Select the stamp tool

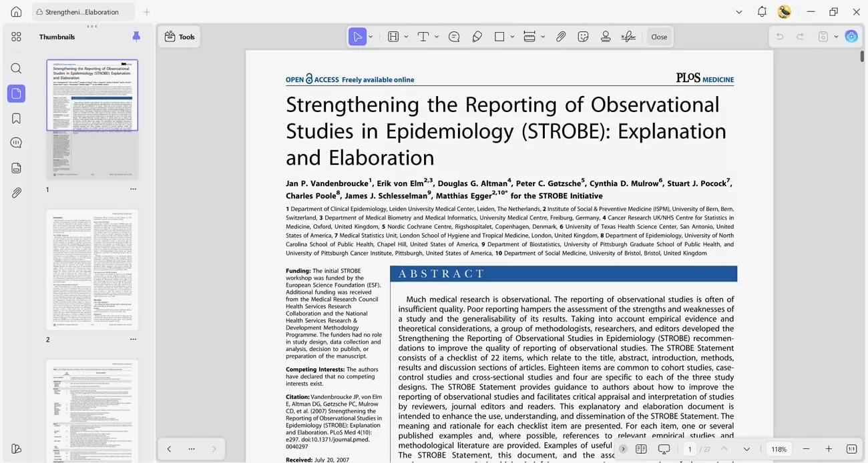tap(606, 37)
